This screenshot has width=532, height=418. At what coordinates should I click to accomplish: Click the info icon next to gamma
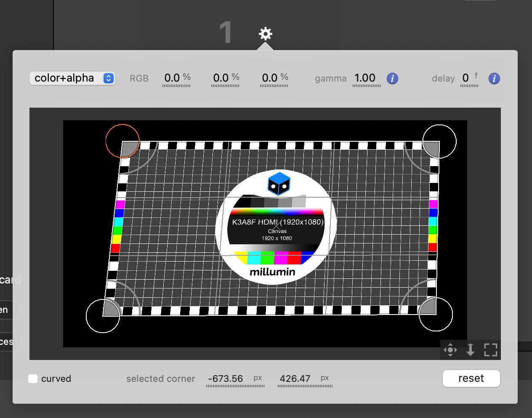click(x=392, y=79)
